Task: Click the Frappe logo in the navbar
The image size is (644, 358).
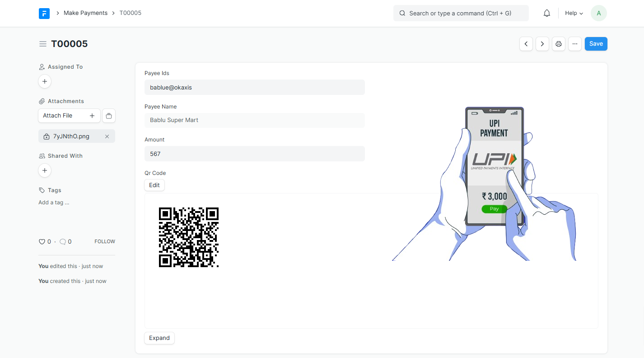Action: 44,13
